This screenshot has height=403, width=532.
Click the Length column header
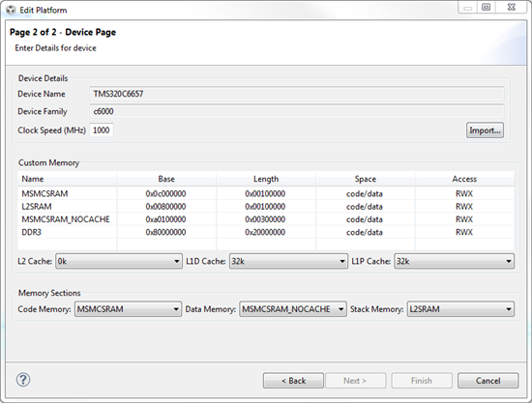[266, 179]
